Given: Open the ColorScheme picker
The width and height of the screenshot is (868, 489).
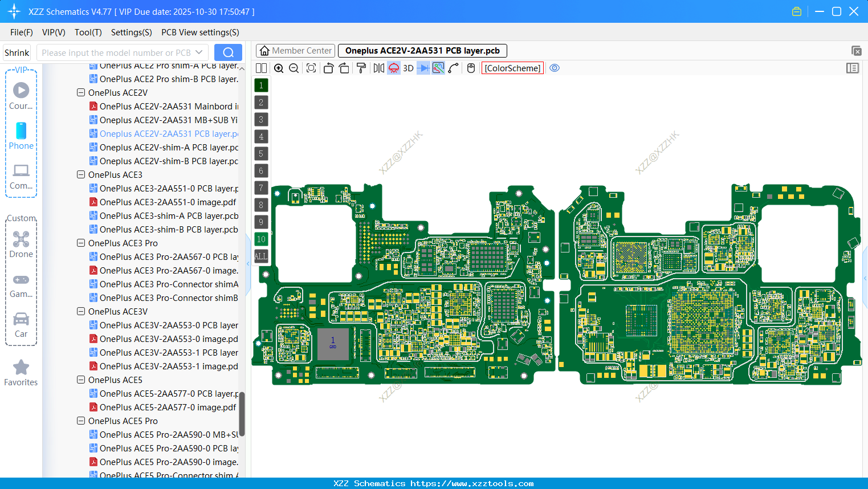Looking at the screenshot, I should click(512, 68).
